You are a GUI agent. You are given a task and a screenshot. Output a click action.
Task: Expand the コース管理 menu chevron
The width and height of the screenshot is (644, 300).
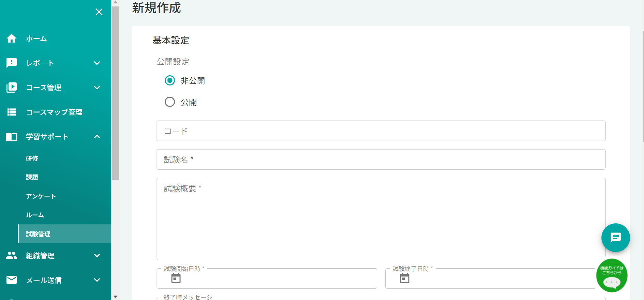tap(97, 88)
